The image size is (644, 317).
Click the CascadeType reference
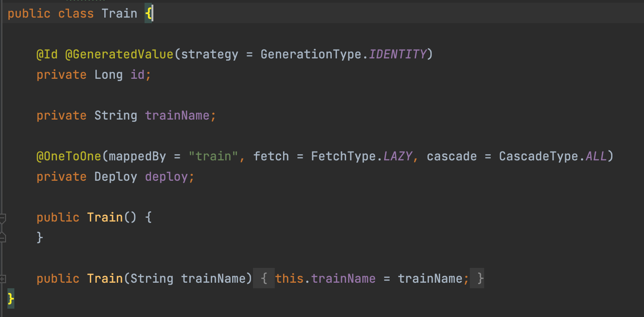tap(538, 156)
